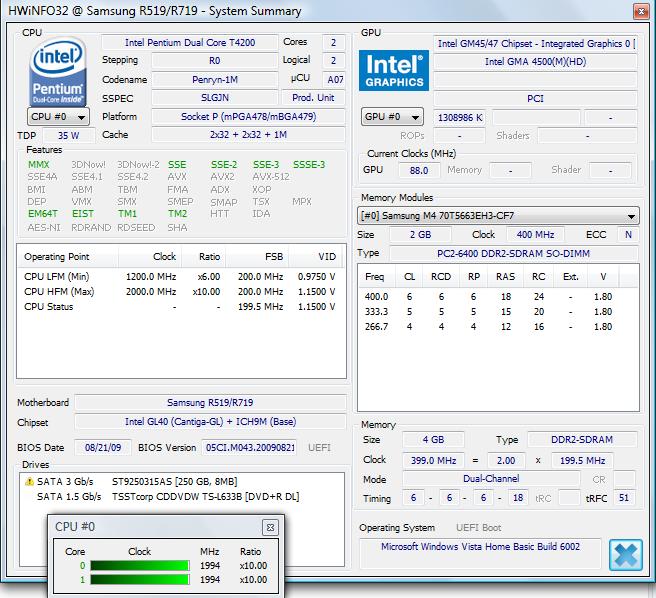Click the 4 GB memory size field
Screen dimensions: 656x598
[x=433, y=440]
